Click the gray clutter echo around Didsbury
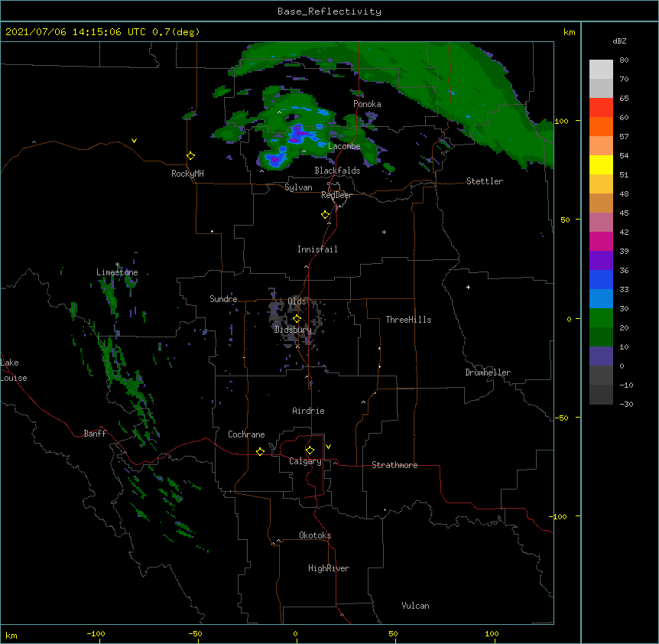The height and width of the screenshot is (644, 659). coord(295,318)
